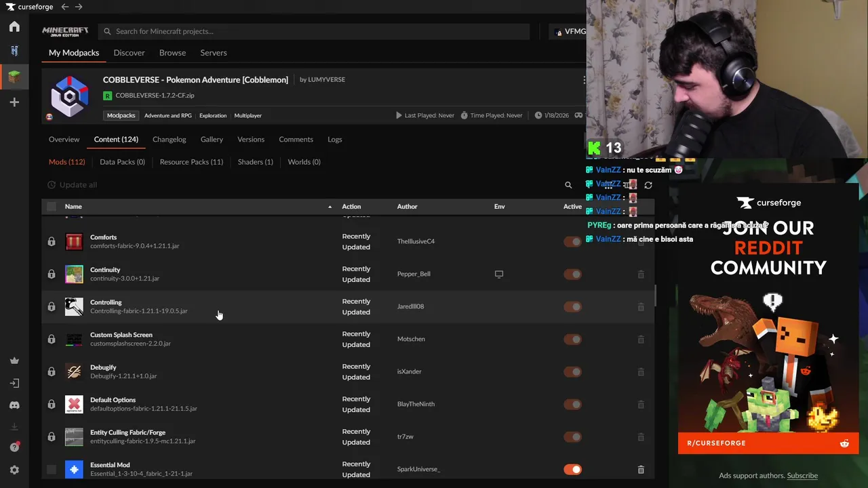Toggle the Comforts mod active switch

point(572,241)
